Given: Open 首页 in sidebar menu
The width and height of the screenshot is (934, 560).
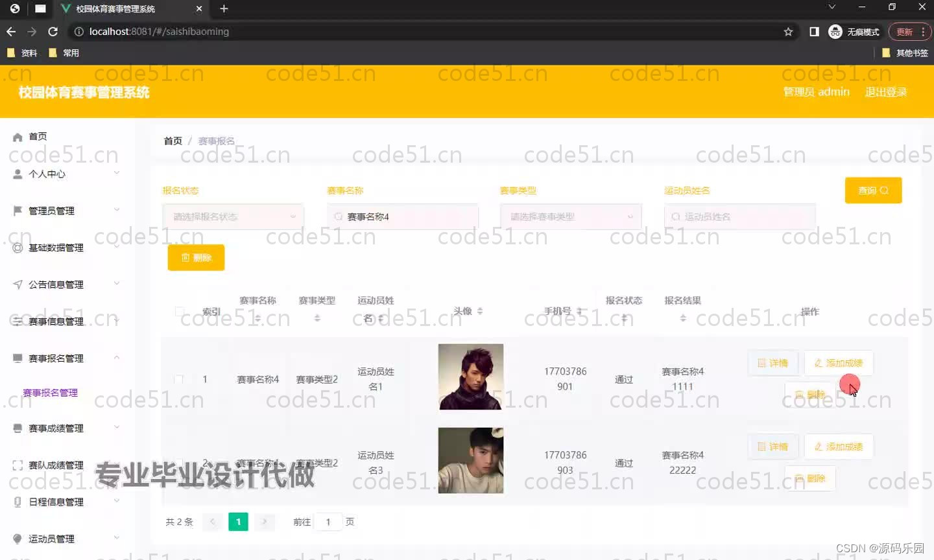Looking at the screenshot, I should click(38, 137).
